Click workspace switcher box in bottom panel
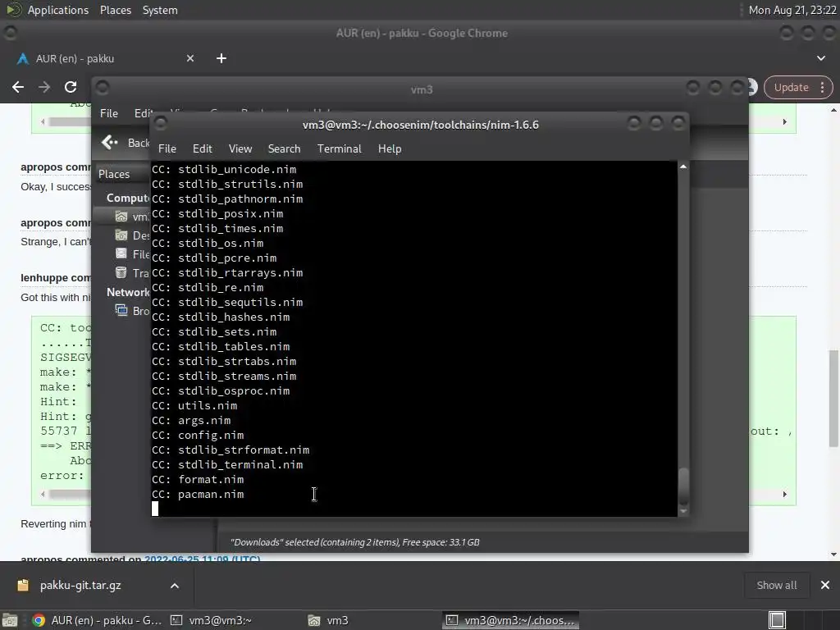Screen dimensions: 840x630 (x=777, y=620)
